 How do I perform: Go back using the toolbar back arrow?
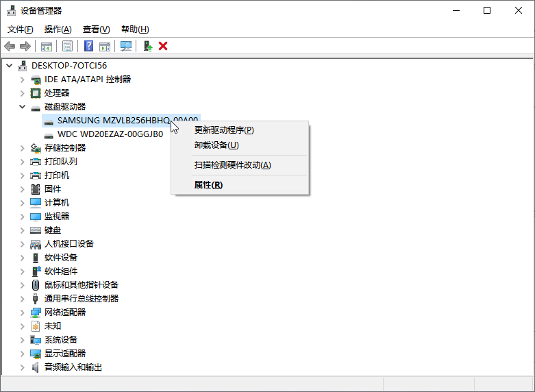point(10,46)
